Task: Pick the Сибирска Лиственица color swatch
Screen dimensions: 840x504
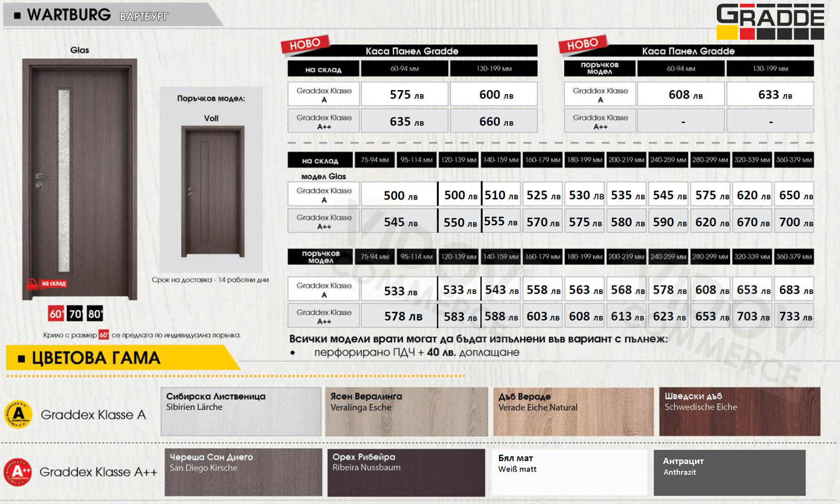Action: coord(241,411)
